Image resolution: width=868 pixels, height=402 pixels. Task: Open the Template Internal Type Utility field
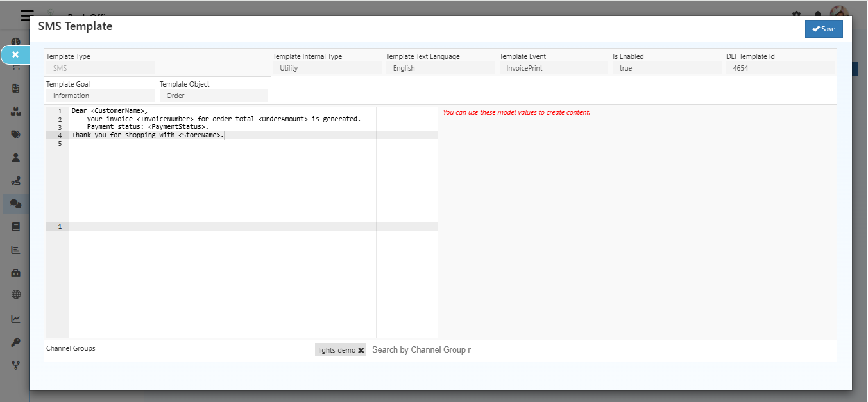click(327, 68)
